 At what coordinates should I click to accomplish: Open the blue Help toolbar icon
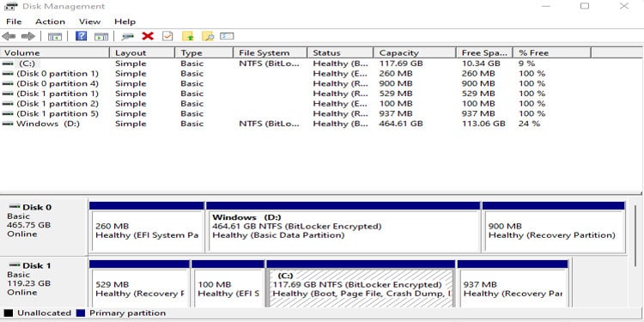(x=82, y=36)
